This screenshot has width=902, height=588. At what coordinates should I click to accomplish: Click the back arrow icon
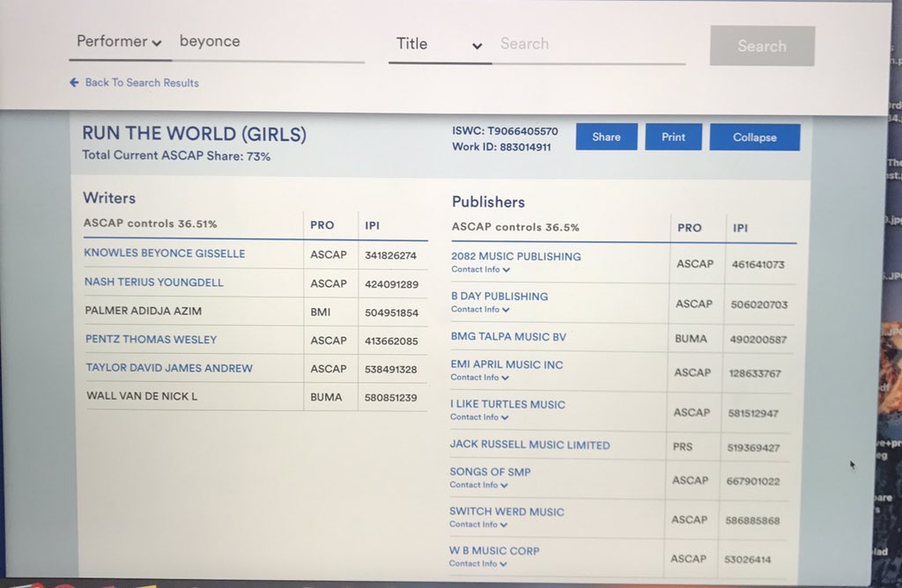click(74, 82)
